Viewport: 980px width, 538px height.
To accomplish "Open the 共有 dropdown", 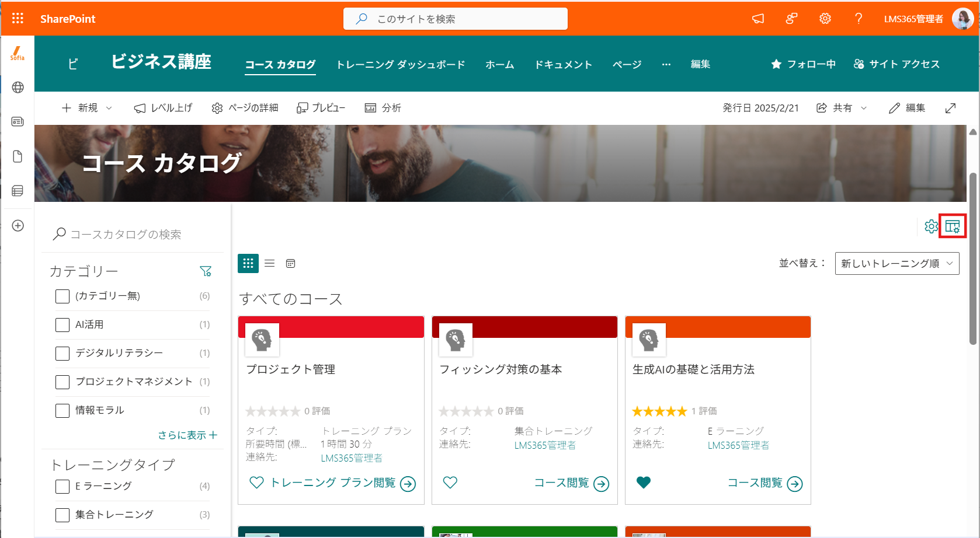I will 842,108.
